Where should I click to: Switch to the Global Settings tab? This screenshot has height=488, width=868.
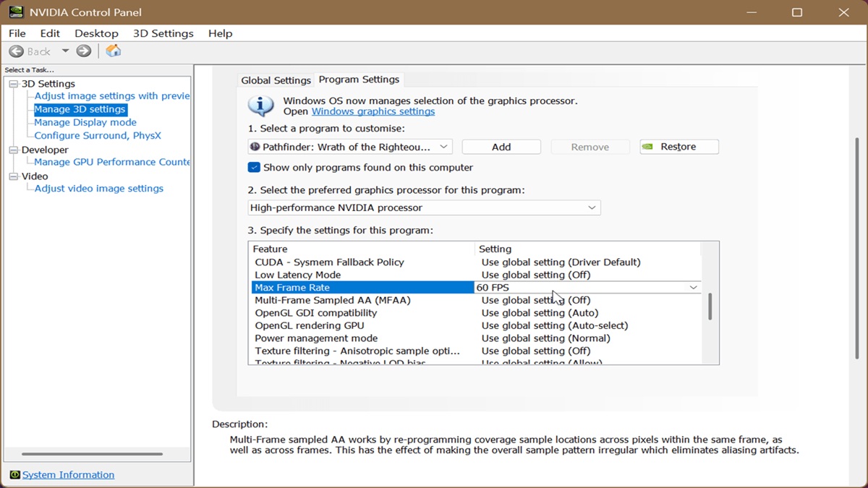tap(276, 80)
